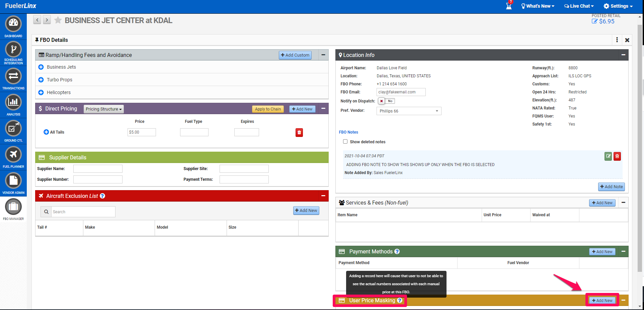644x310 pixels.
Task: Collapse the Location Info section
Action: click(x=623, y=55)
